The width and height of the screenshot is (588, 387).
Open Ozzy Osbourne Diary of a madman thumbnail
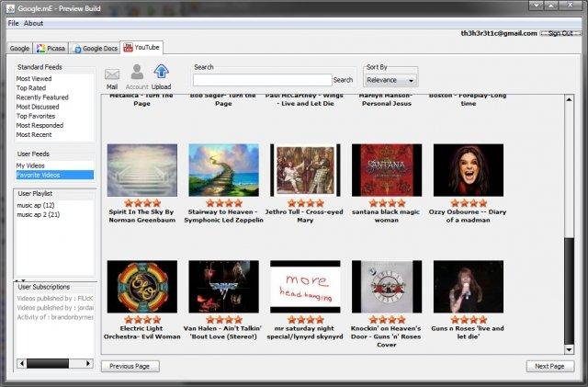469,170
